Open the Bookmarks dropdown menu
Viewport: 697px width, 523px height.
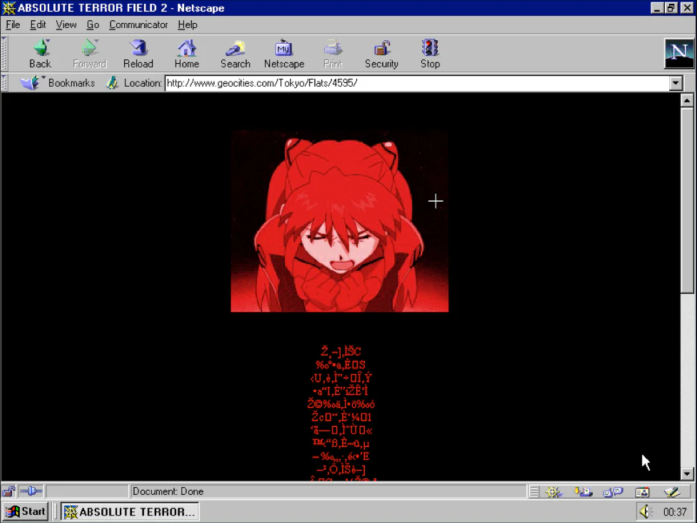tap(60, 83)
